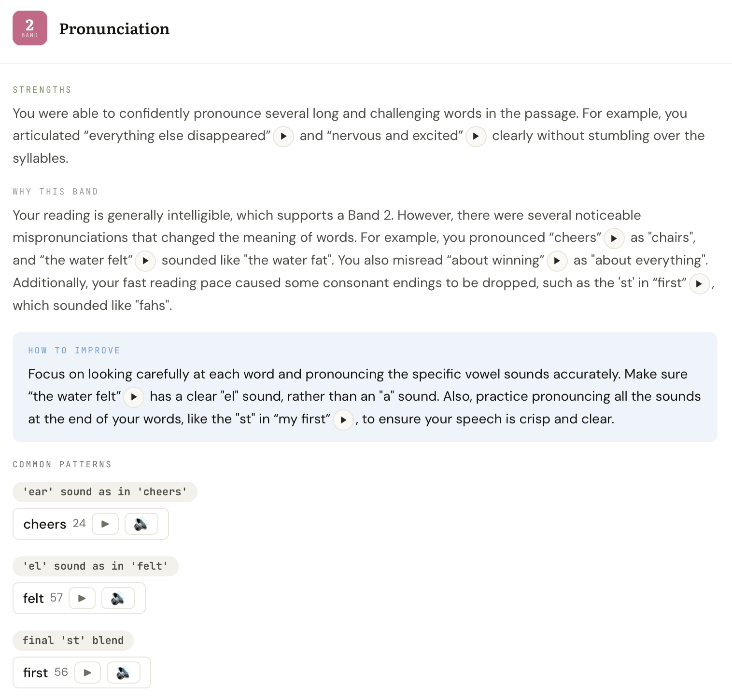Play the "first" clip after dropped endings
732x700 pixels.
click(x=699, y=283)
